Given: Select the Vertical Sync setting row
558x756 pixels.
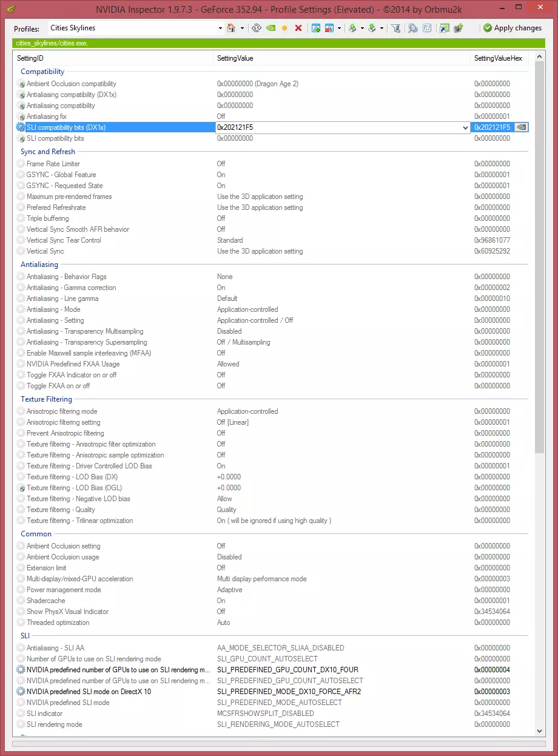Looking at the screenshot, I should (x=271, y=251).
